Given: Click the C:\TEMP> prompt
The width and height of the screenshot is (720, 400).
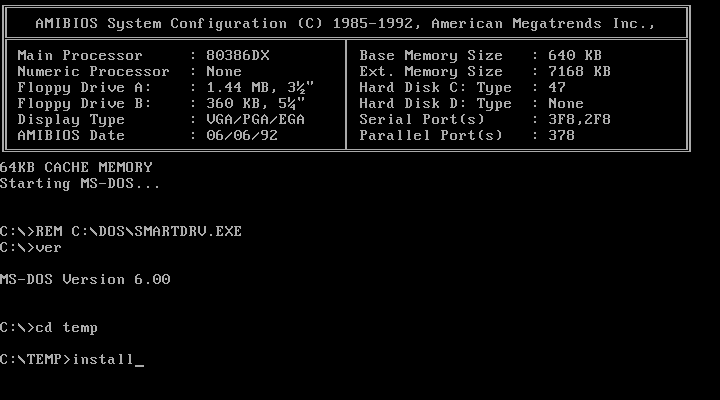Looking at the screenshot, I should [x=36, y=359].
